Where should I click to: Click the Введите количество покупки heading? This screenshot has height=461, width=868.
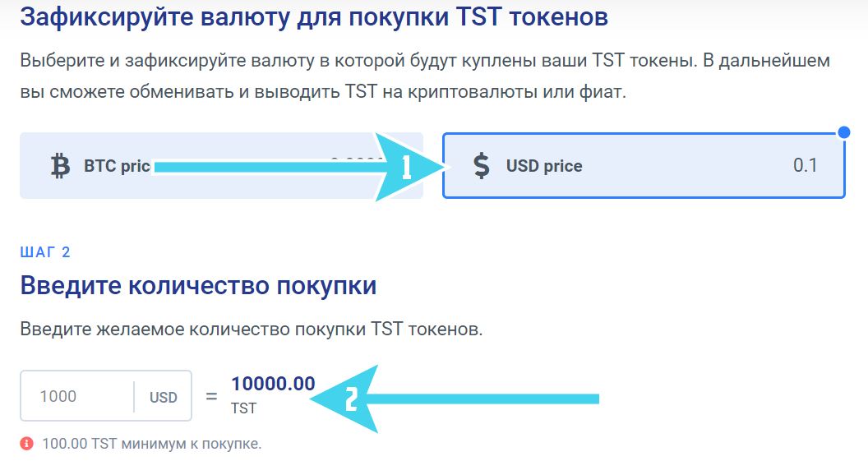[x=198, y=286]
